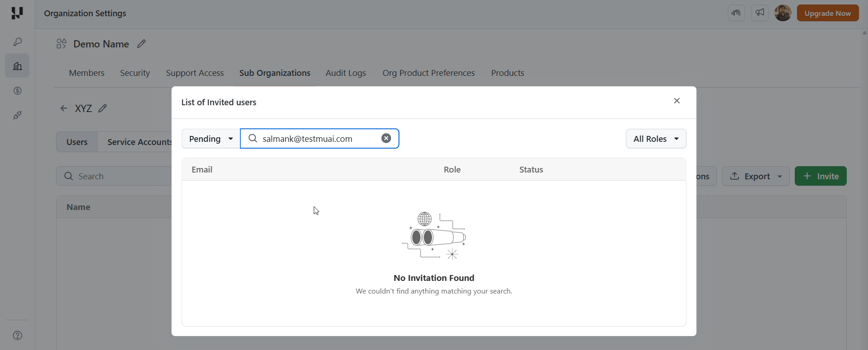Open the Export dropdown
This screenshot has width=868, height=350.
(x=755, y=176)
